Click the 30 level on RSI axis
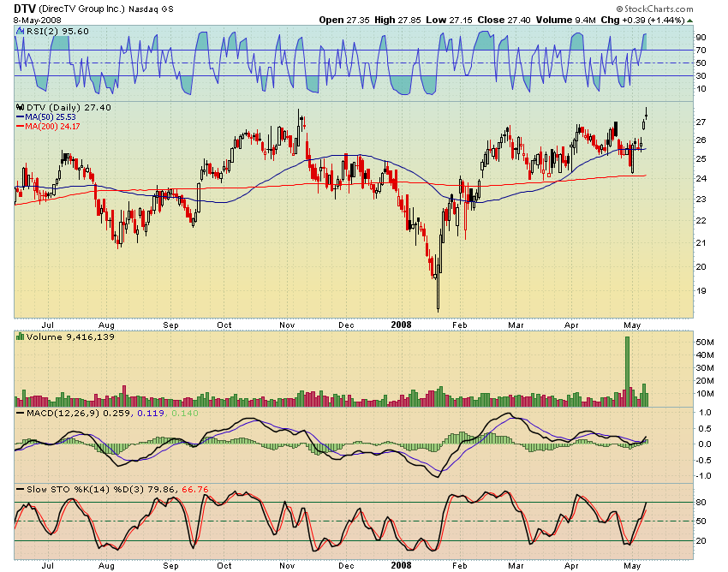 701,75
